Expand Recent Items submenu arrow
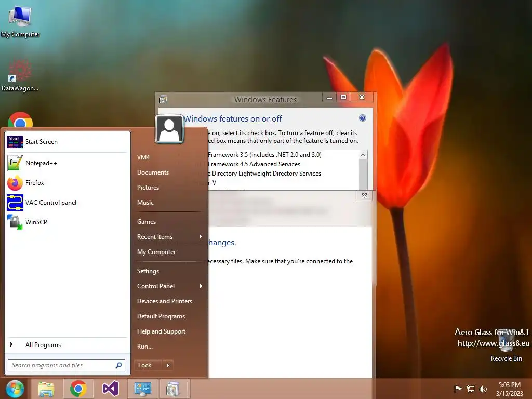Screen dimensions: 532x399 tap(201, 237)
